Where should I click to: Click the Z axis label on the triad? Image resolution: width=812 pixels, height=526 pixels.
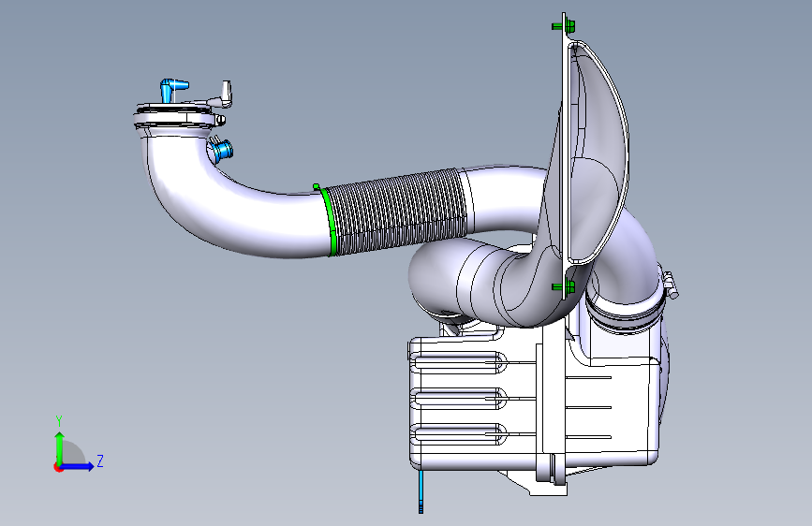[x=100, y=460]
